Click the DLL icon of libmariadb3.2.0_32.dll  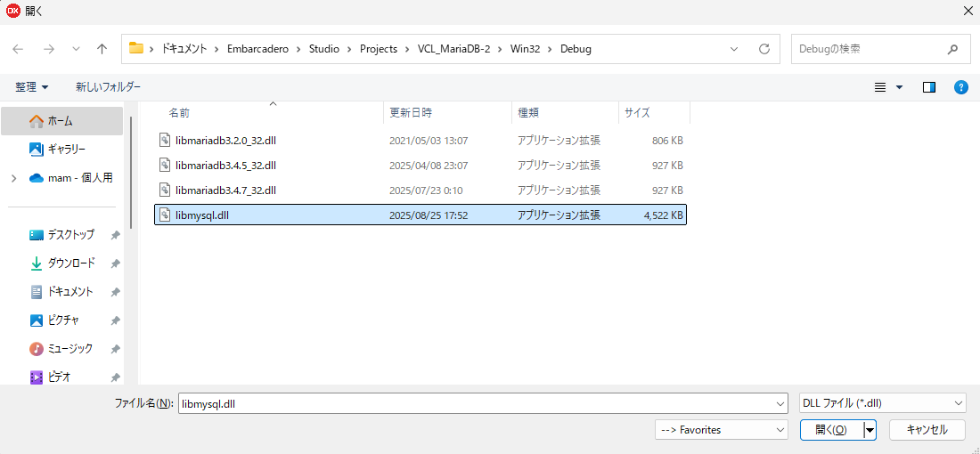point(165,141)
